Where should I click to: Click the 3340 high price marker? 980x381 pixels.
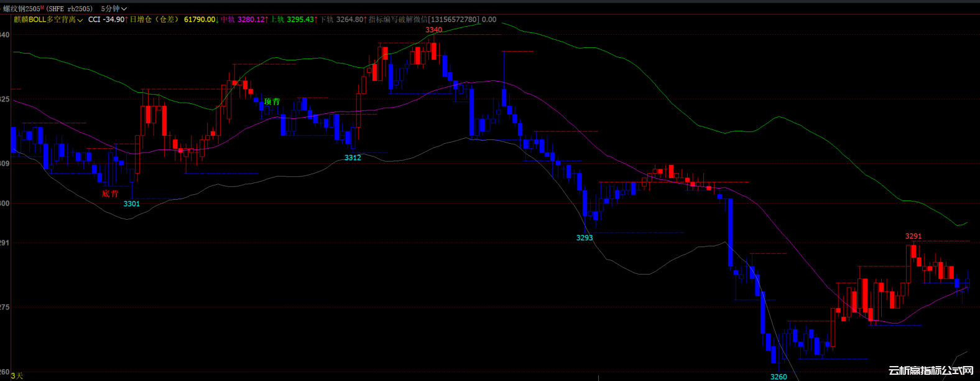point(434,30)
